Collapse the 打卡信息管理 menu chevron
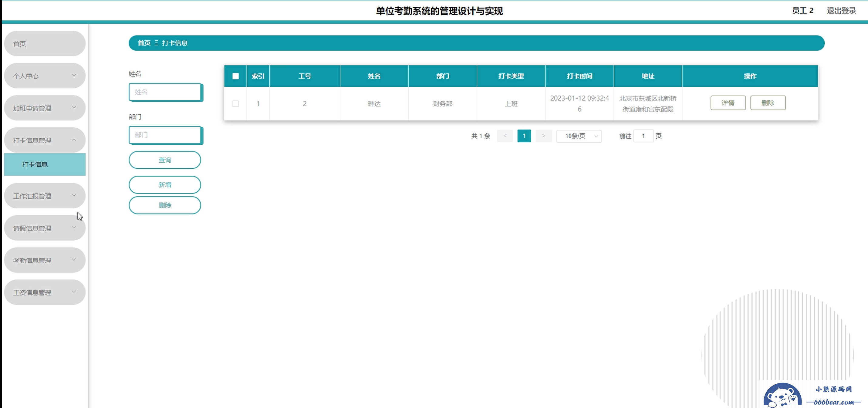The image size is (868, 408). (x=74, y=140)
